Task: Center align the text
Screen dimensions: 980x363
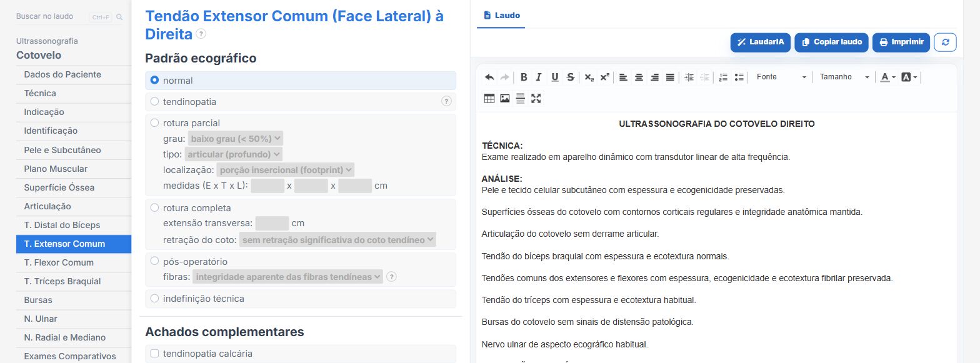Action: tap(639, 77)
